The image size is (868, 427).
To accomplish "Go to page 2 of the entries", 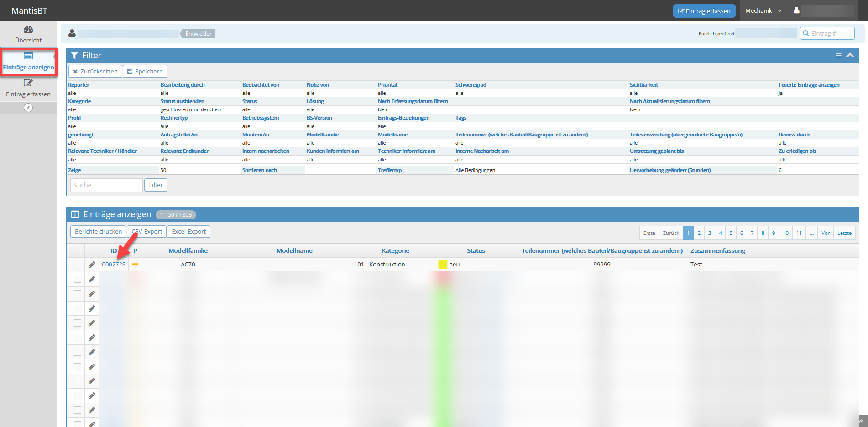I will coord(699,233).
